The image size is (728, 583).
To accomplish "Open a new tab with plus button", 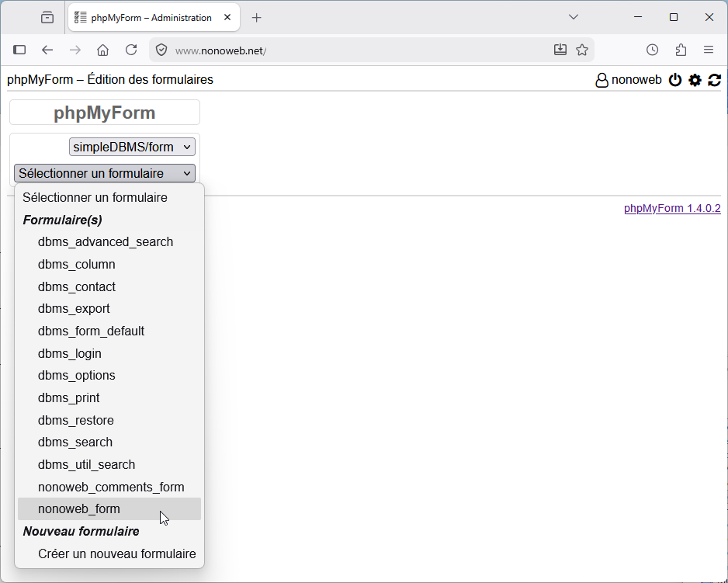I will (x=256, y=18).
